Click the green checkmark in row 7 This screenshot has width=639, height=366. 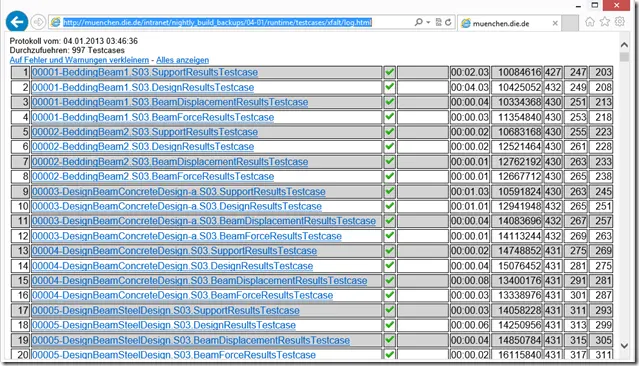390,161
